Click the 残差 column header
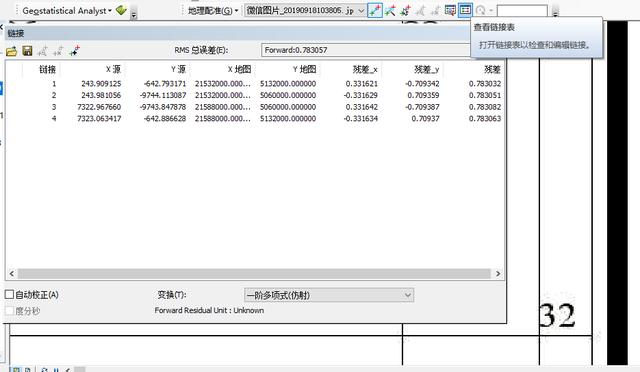This screenshot has height=372, width=640. point(473,69)
